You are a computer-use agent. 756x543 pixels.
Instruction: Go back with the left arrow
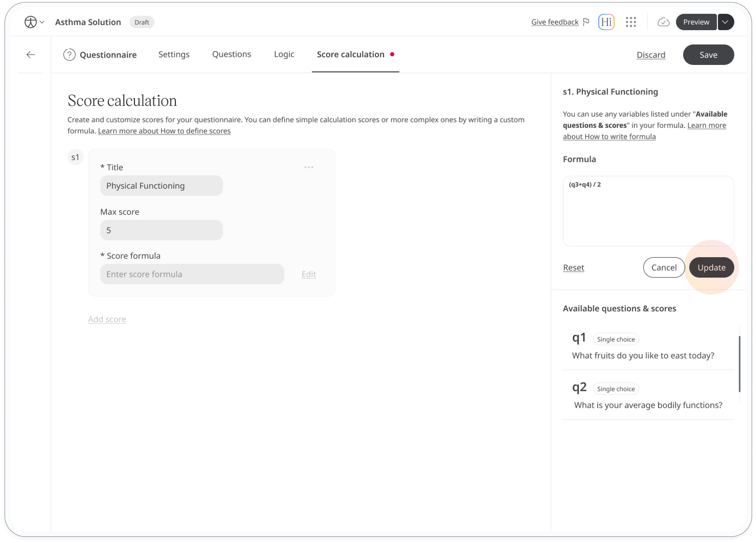coord(31,55)
